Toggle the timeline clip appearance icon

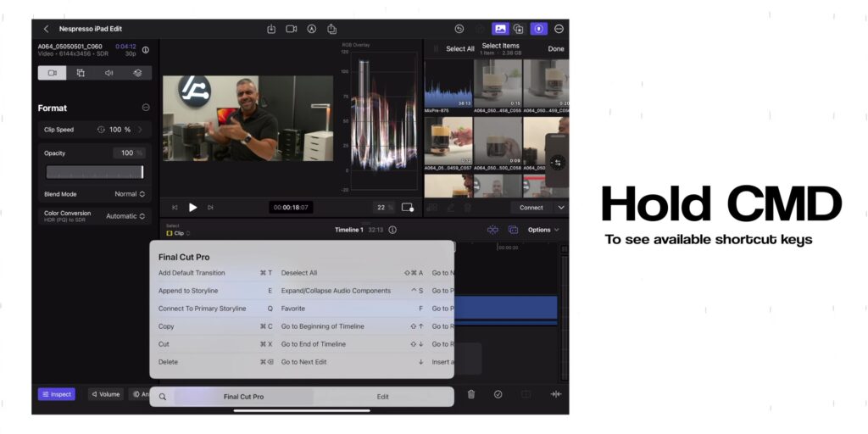pyautogui.click(x=513, y=230)
